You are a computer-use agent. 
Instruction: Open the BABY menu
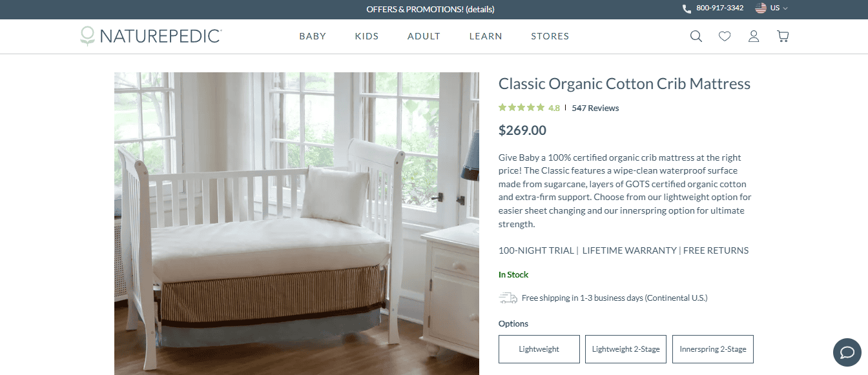coord(313,36)
